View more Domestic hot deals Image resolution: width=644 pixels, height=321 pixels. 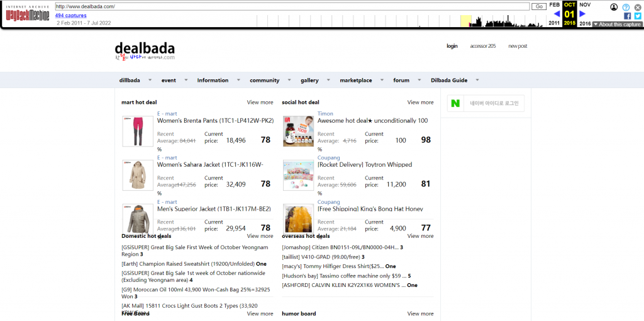[260, 236]
